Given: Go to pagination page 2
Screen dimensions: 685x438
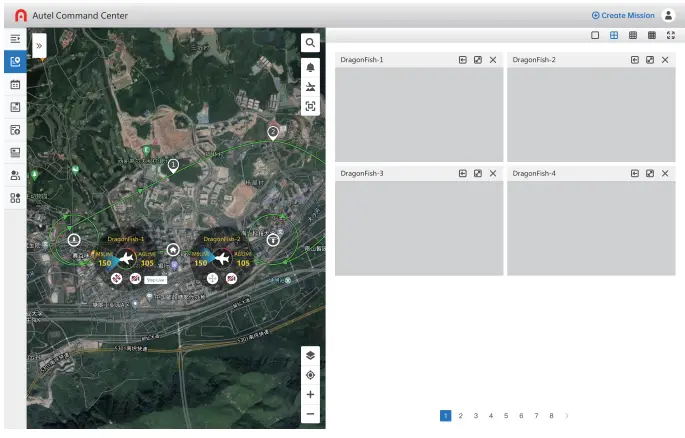Looking at the screenshot, I should point(460,416).
